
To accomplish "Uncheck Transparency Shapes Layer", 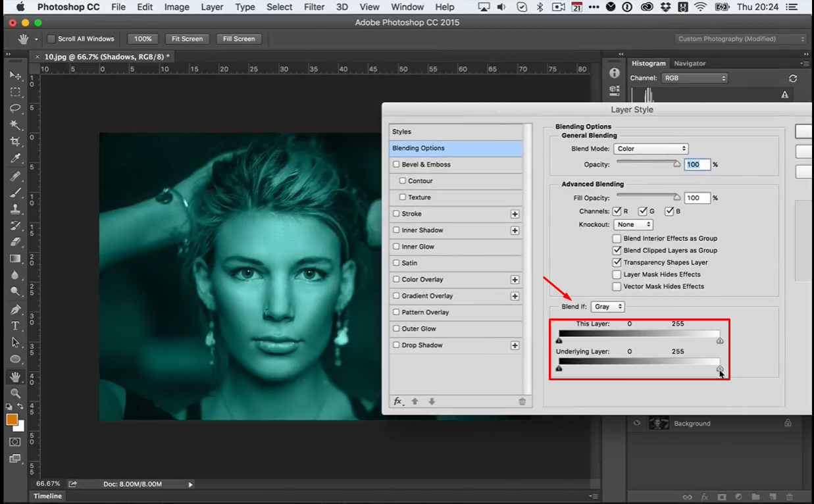I will [617, 263].
